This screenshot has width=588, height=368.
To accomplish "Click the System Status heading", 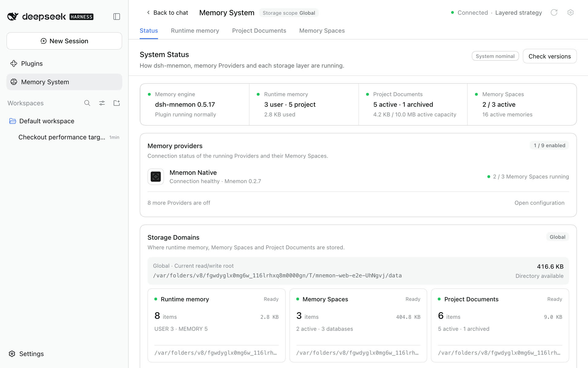I will (x=164, y=55).
